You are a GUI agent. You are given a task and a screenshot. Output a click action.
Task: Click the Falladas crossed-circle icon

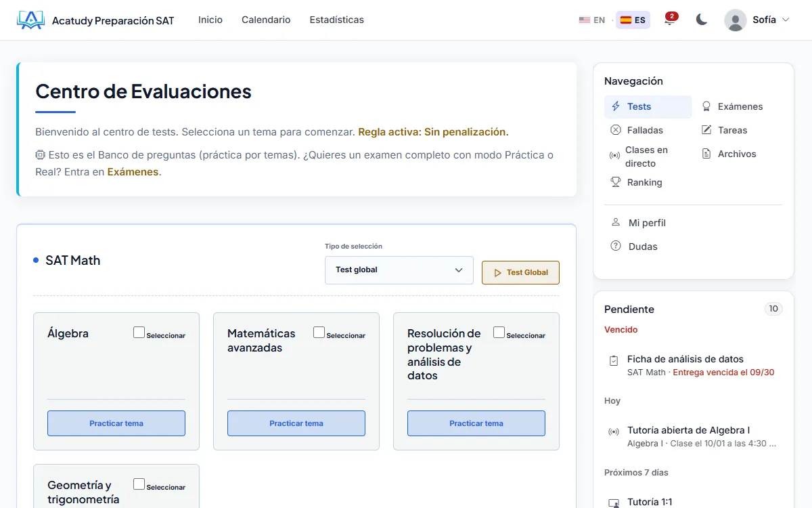pos(616,130)
